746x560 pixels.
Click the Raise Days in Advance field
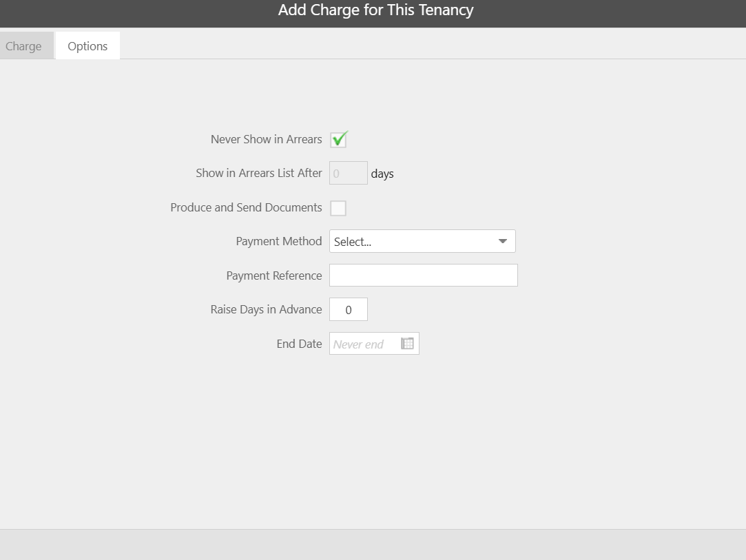click(x=349, y=310)
